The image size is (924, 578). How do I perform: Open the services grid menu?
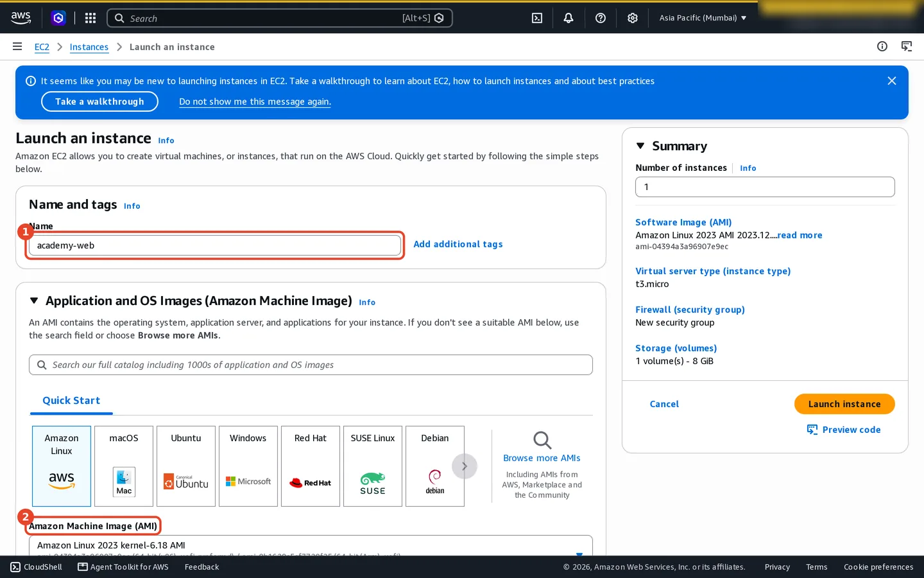90,18
